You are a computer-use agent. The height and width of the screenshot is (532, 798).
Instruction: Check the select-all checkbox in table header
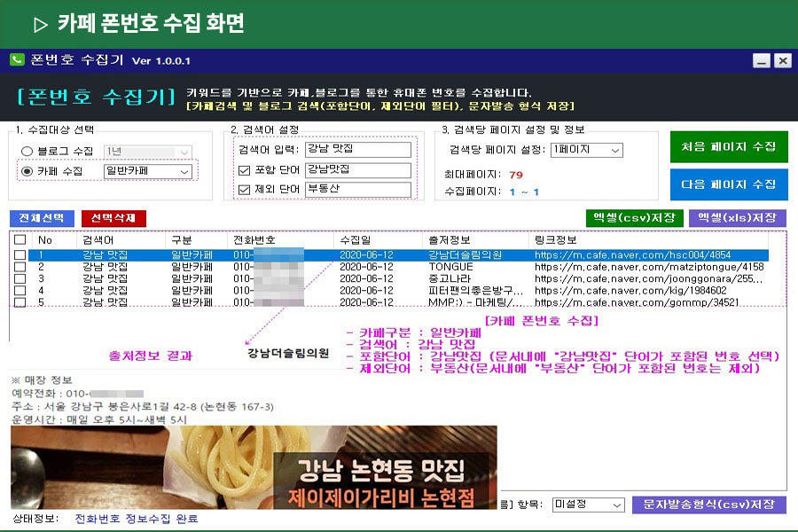coord(20,240)
